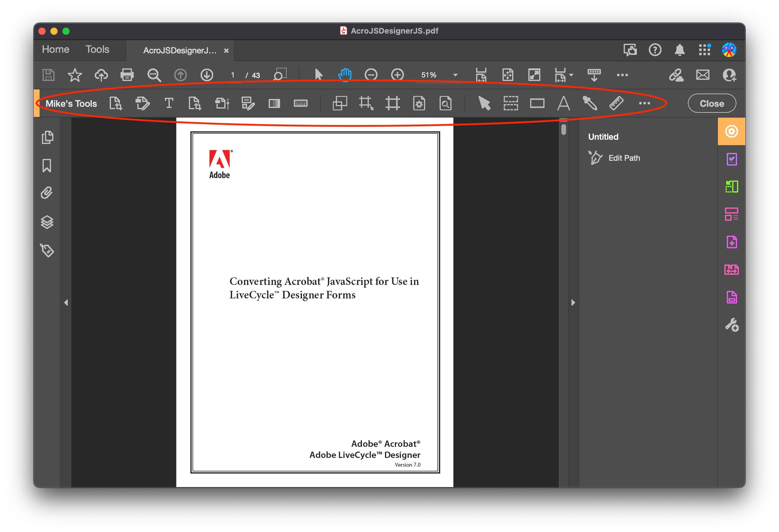Image resolution: width=779 pixels, height=532 pixels.
Task: Click Edit Path in the panel
Action: pos(624,158)
